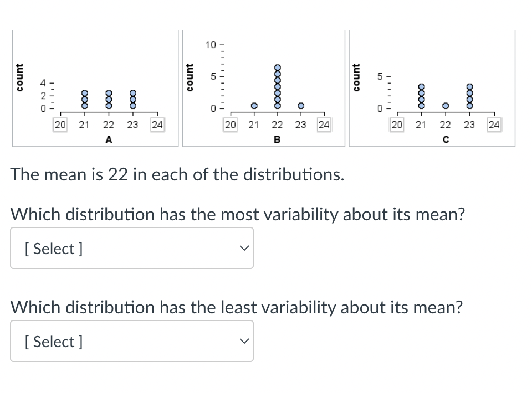This screenshot has width=532, height=393.
Task: Expand the chevron on the top Select menu
Action: coord(244,248)
